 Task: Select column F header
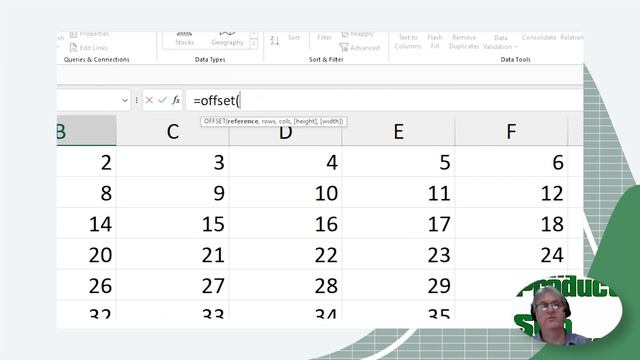point(511,131)
